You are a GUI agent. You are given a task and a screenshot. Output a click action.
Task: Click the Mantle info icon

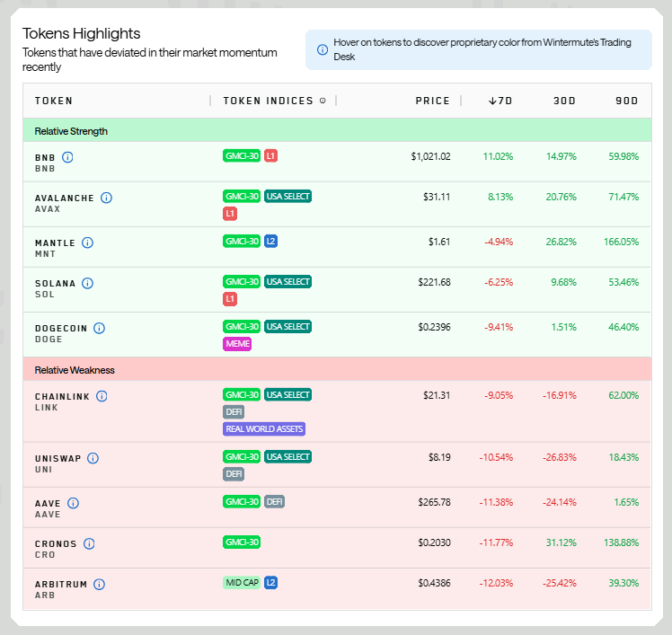click(87, 243)
